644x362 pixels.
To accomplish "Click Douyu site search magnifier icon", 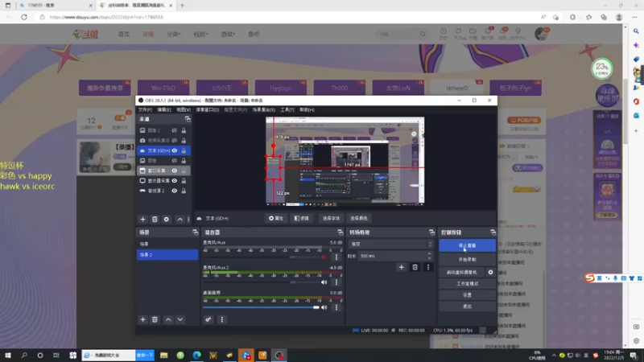I will tap(423, 34).
